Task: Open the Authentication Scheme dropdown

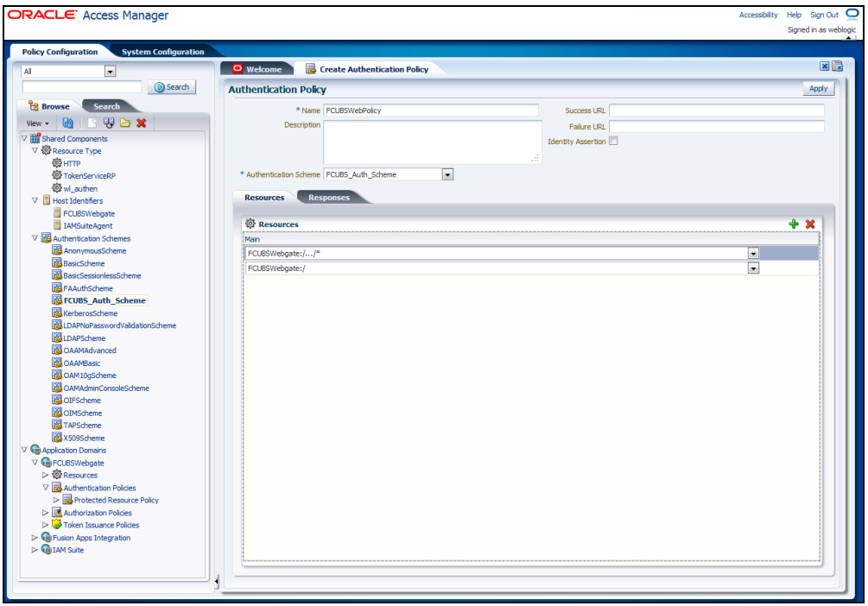Action: (x=448, y=175)
